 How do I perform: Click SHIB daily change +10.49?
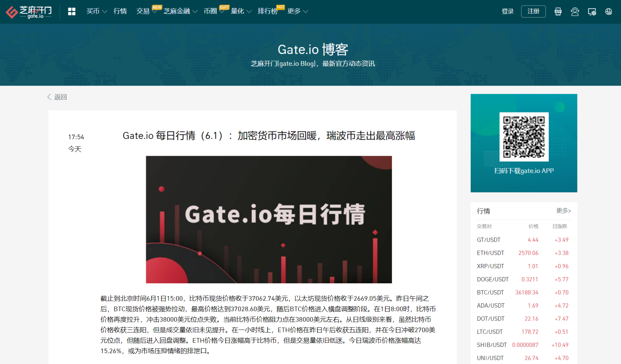pos(560,345)
